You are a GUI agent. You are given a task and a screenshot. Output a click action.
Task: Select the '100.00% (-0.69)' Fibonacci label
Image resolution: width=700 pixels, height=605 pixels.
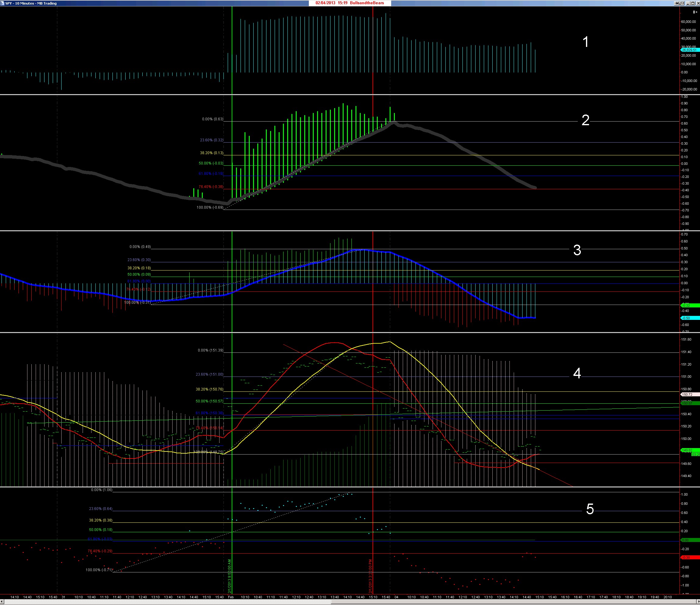click(210, 208)
